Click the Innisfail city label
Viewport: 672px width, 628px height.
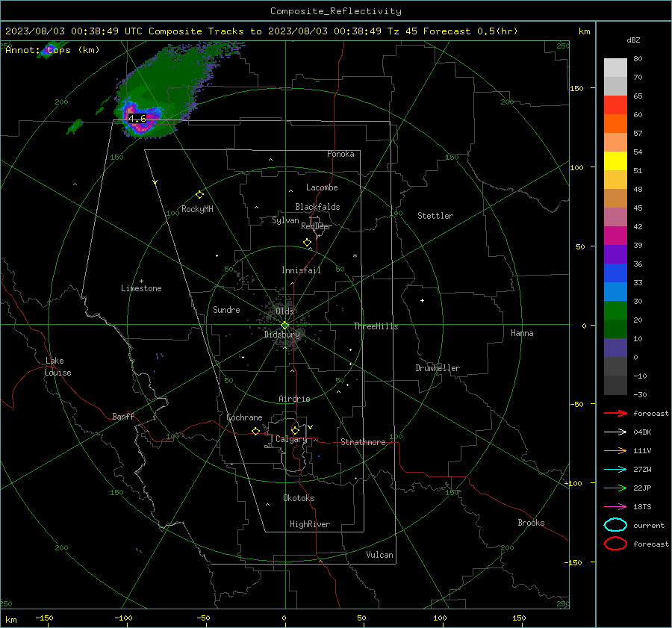(301, 270)
